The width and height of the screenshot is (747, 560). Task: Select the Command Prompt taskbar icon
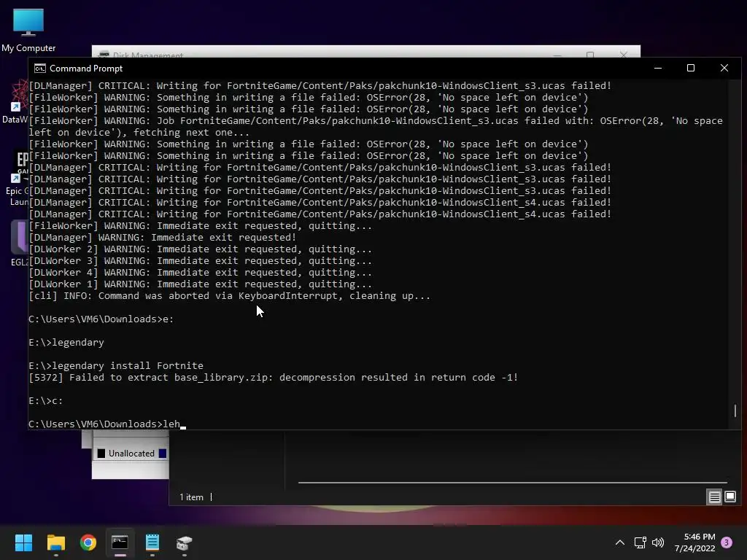[120, 542]
